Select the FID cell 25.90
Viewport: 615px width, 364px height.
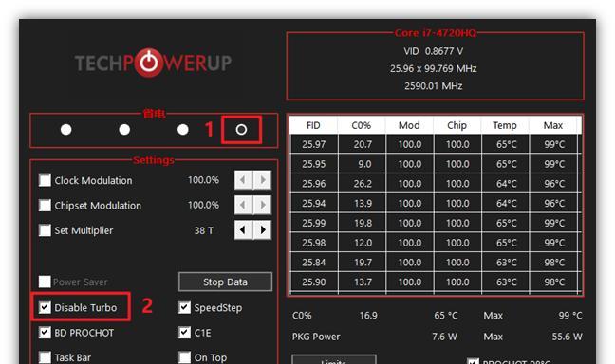(314, 282)
